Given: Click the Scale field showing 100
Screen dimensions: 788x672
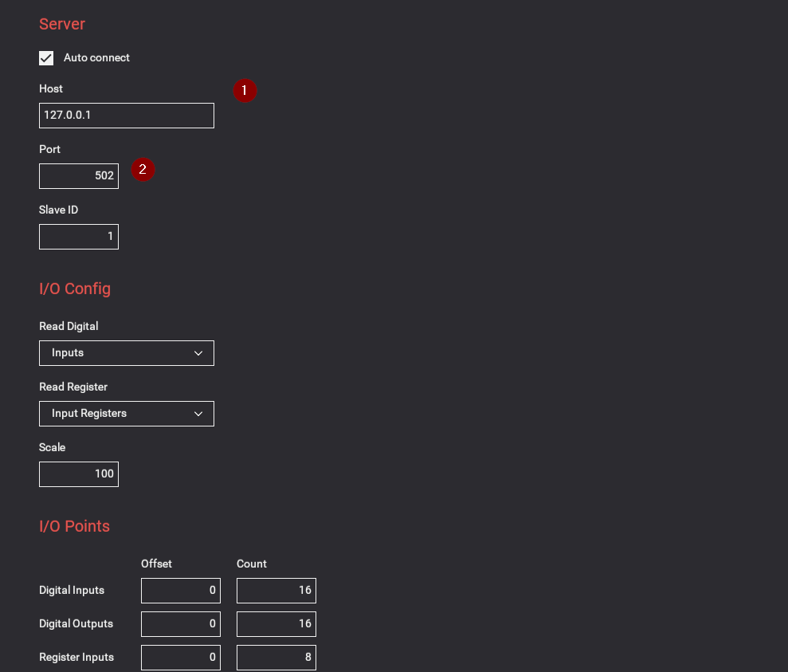Looking at the screenshot, I should [79, 474].
